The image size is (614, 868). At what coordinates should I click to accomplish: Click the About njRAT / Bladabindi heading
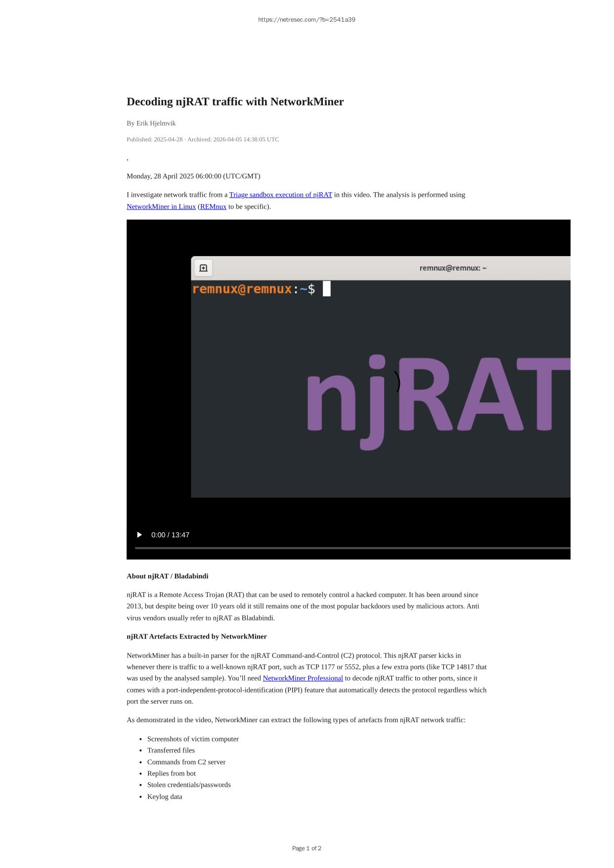coord(167,576)
